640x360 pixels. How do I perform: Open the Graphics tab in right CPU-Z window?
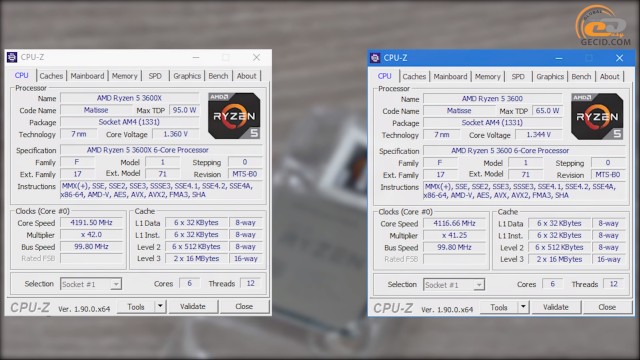[x=550, y=77]
